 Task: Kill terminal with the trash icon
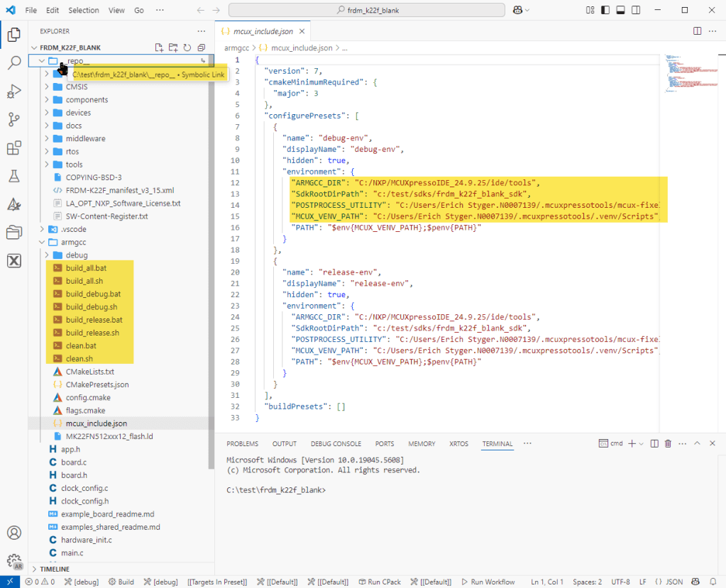click(x=667, y=443)
